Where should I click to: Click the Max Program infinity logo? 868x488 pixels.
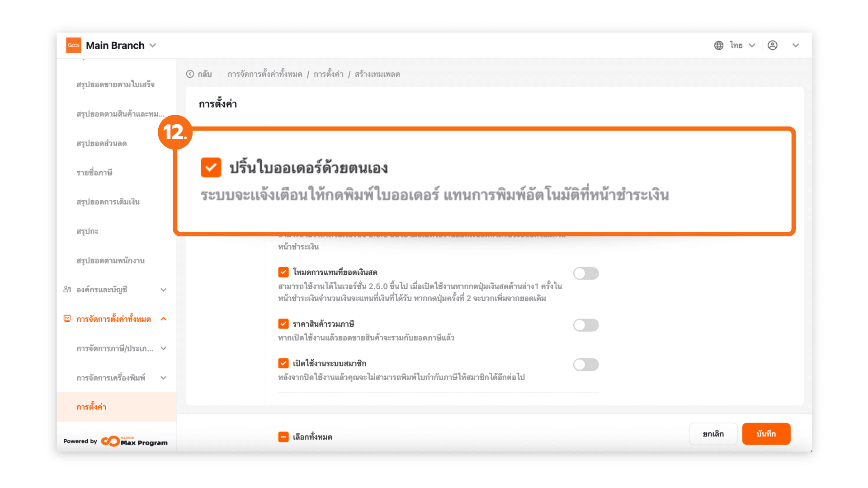(x=110, y=441)
